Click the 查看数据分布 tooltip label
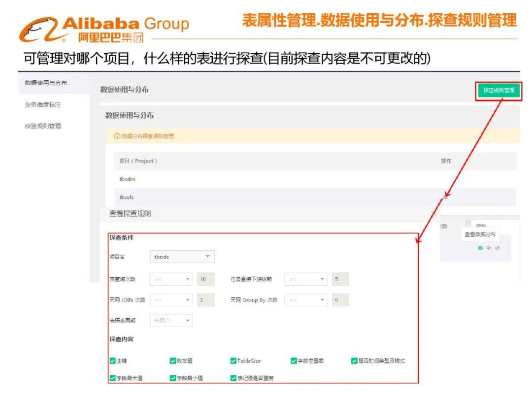The image size is (532, 399). coord(480,234)
